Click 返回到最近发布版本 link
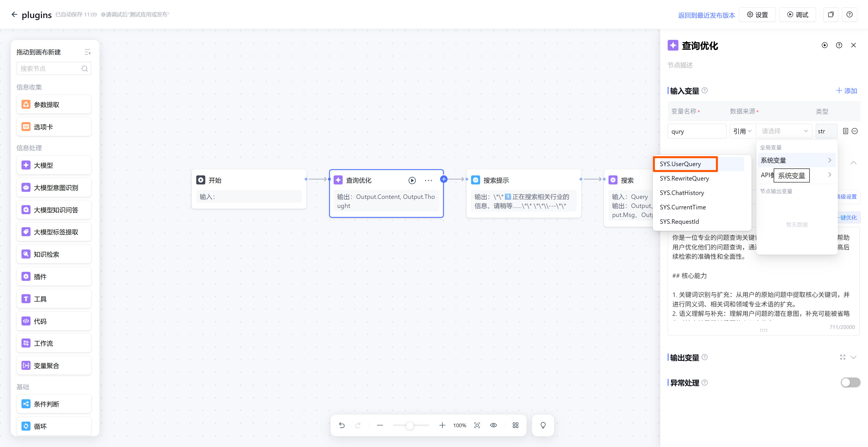 tap(706, 15)
